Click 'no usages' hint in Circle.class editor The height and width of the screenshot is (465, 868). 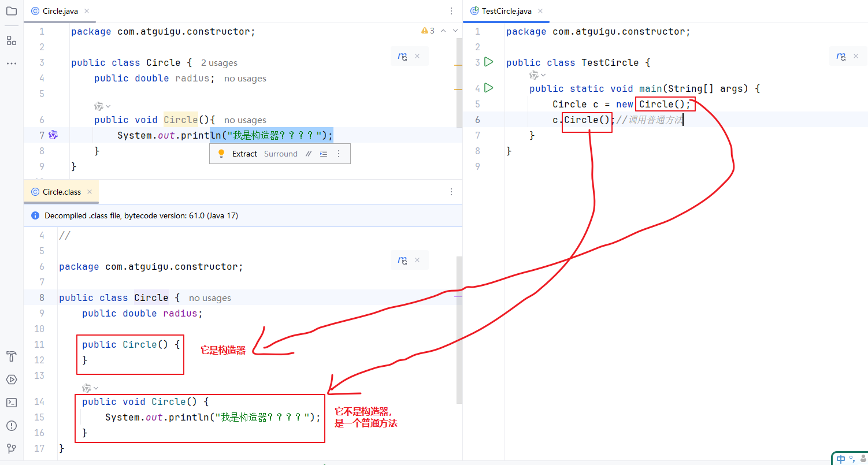pos(210,298)
